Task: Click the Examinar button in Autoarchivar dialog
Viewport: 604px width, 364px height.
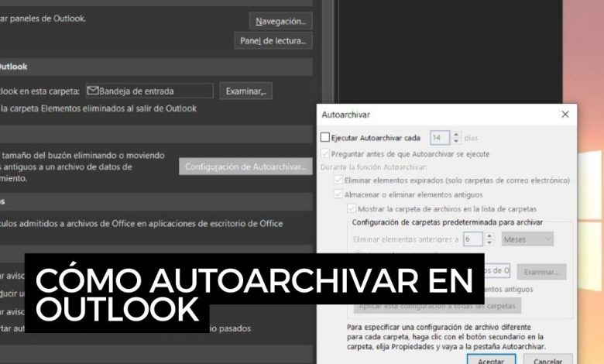Action: point(541,272)
